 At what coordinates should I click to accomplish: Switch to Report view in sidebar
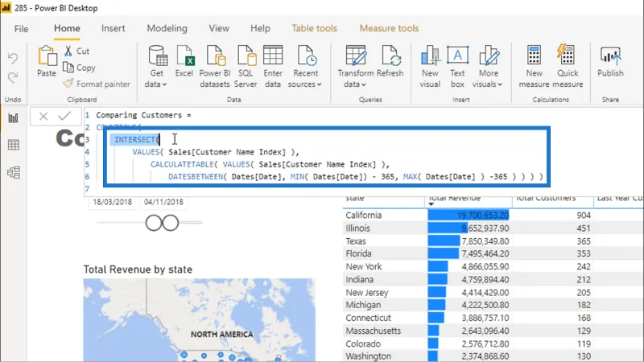pos(13,118)
